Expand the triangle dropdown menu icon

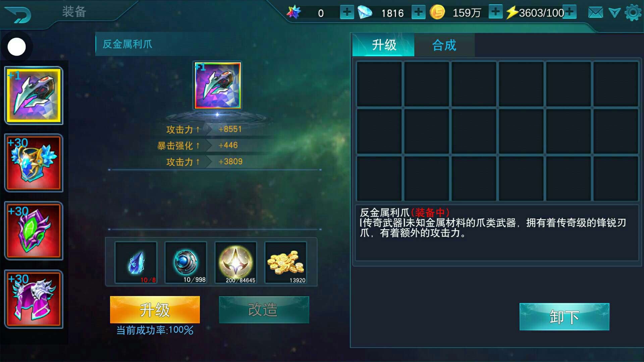tap(614, 13)
